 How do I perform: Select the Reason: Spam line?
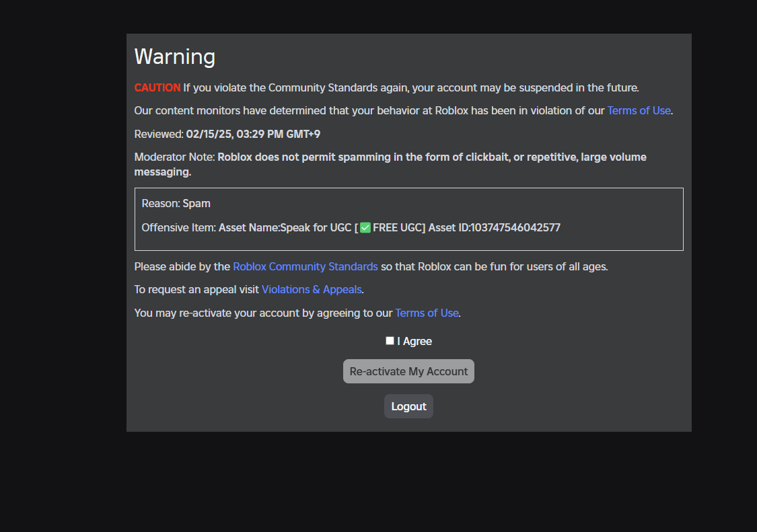pos(176,203)
